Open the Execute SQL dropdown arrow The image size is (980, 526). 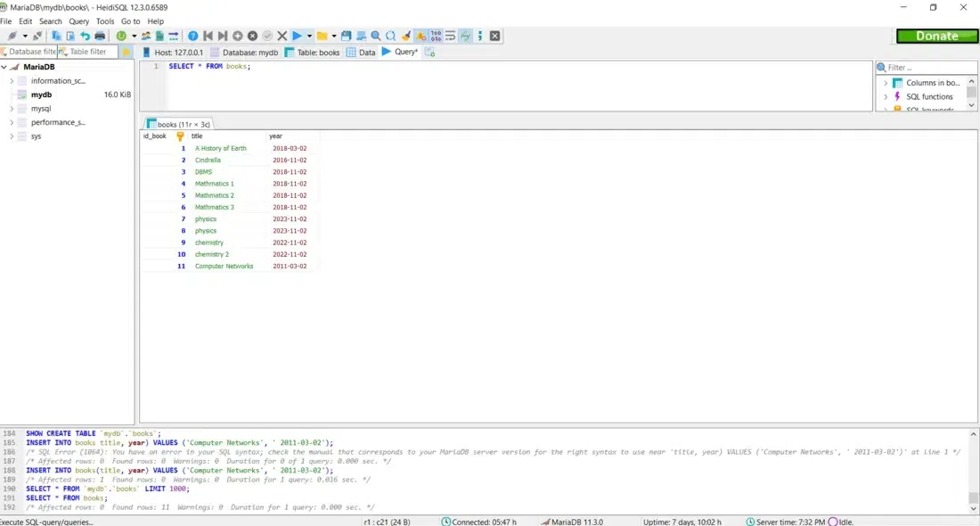pos(309,36)
